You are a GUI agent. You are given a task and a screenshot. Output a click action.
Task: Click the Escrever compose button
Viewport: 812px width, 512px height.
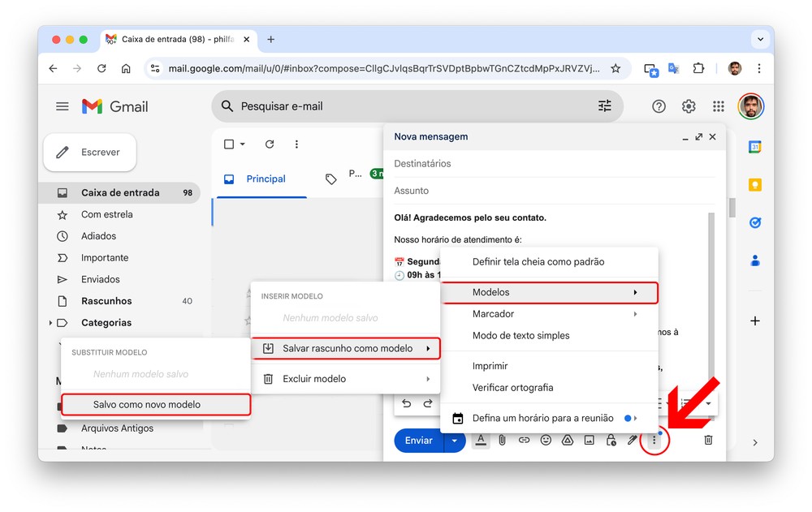point(89,153)
